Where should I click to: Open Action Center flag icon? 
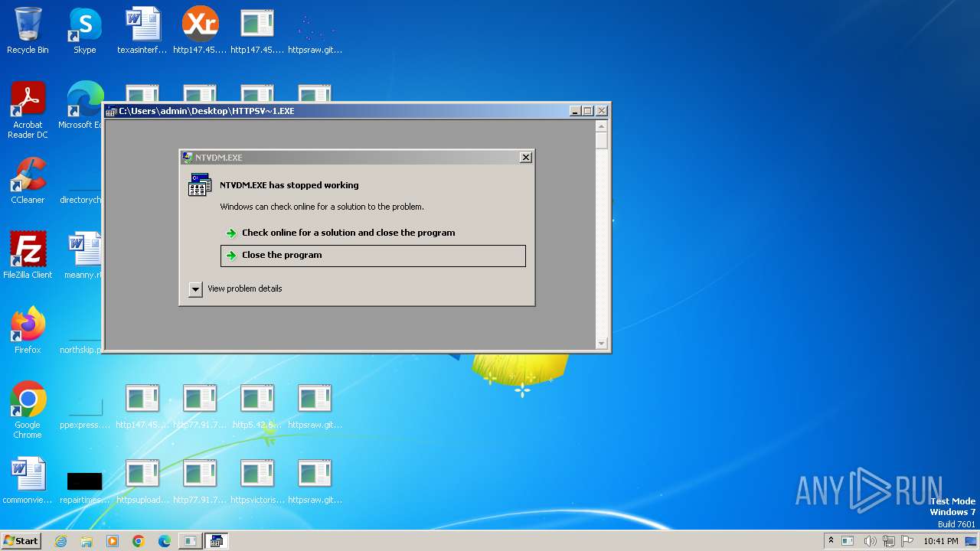pyautogui.click(x=906, y=541)
